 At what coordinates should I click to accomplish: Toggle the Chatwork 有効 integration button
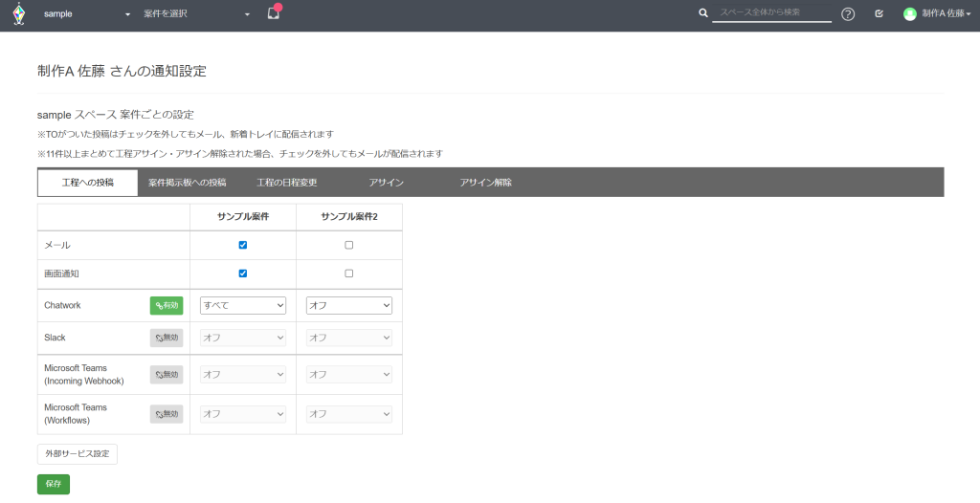167,305
